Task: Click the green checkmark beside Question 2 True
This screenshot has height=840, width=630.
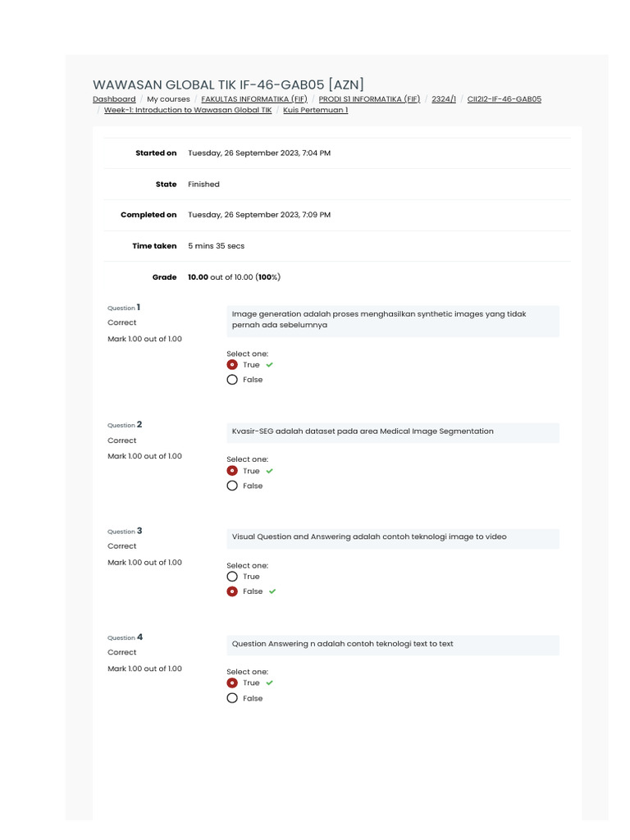Action: click(x=270, y=472)
